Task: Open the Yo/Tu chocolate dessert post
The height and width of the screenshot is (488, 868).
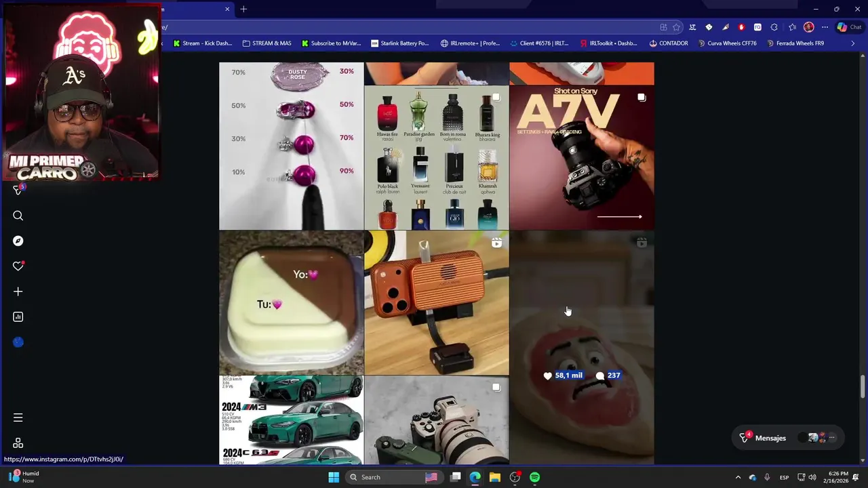Action: (291, 302)
